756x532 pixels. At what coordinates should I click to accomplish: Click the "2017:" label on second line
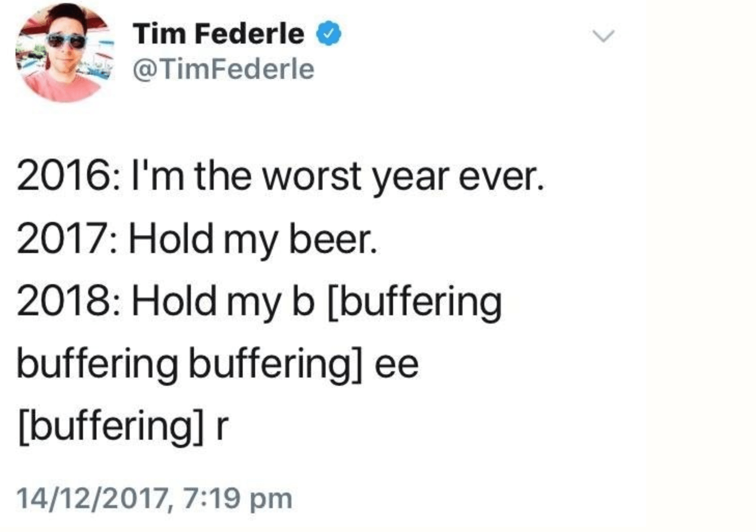65,240
